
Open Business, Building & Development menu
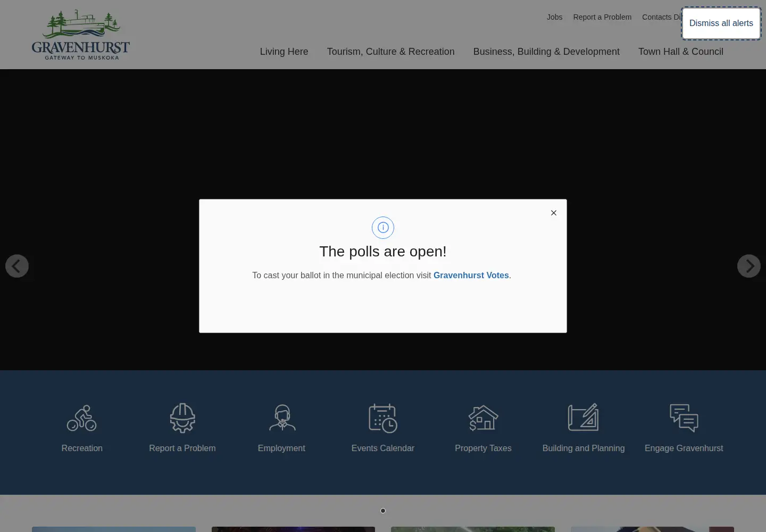[546, 52]
